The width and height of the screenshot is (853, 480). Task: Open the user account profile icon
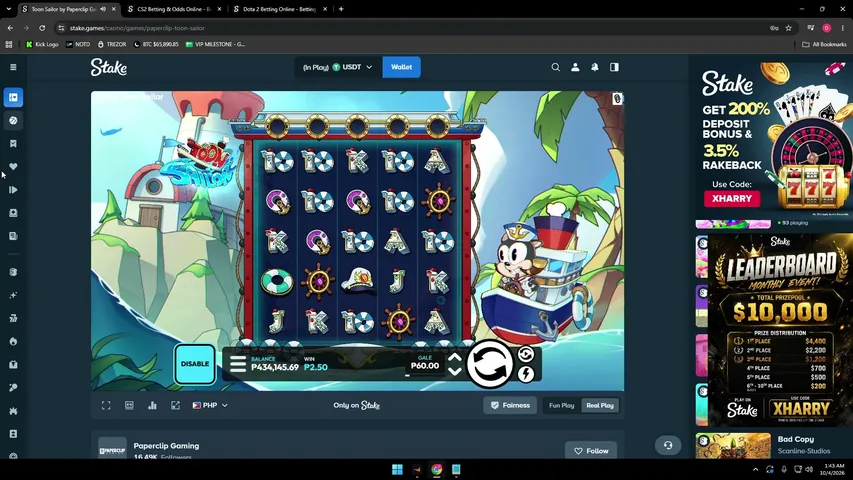pyautogui.click(x=575, y=67)
